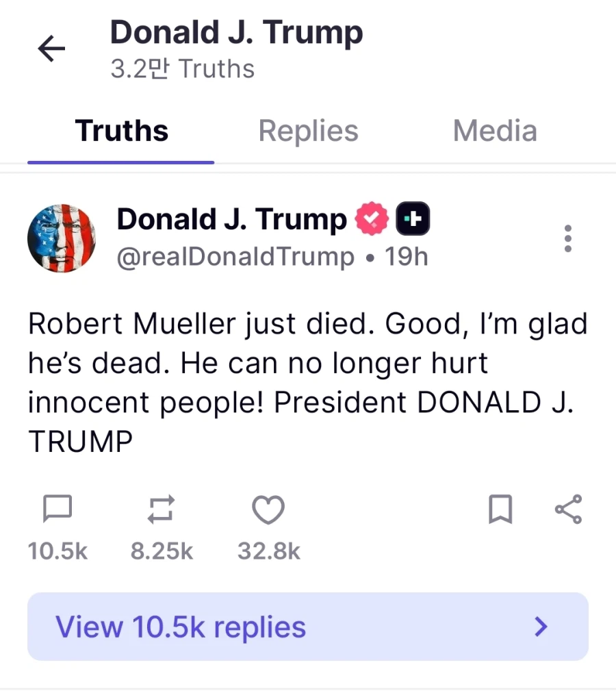Open View 10.5k replies

tap(181, 627)
